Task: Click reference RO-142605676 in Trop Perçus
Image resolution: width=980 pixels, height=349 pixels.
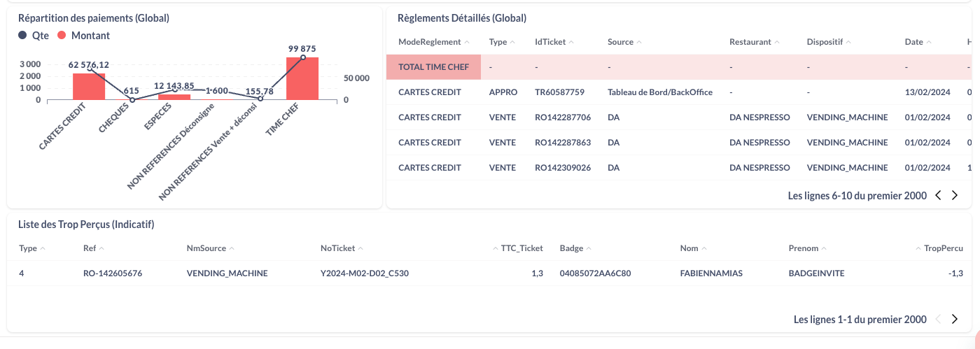Action: tap(113, 273)
